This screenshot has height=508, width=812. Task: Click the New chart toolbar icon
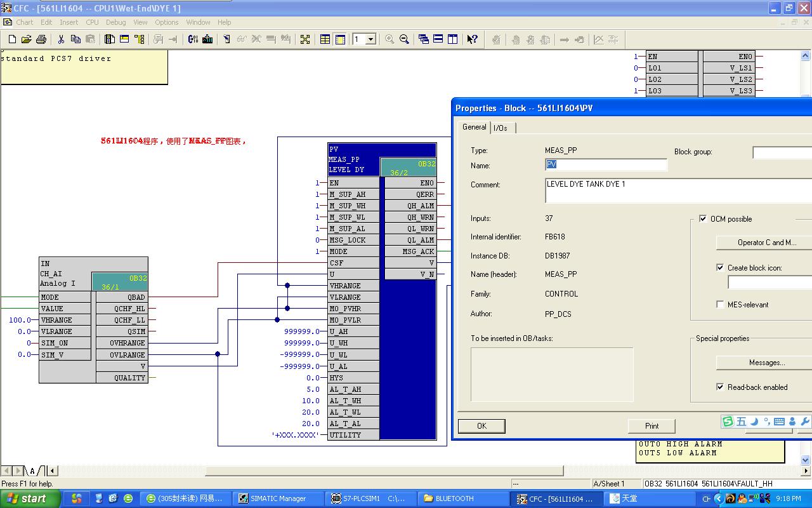pos(11,39)
